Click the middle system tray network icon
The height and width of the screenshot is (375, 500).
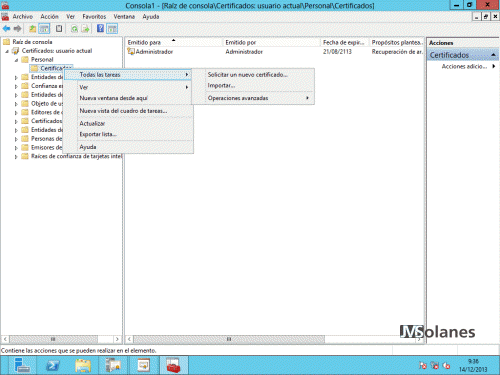click(x=434, y=366)
